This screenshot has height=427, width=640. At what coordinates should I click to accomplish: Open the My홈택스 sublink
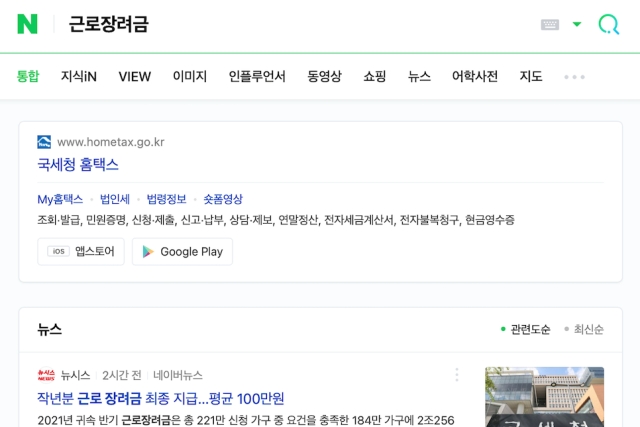click(60, 199)
